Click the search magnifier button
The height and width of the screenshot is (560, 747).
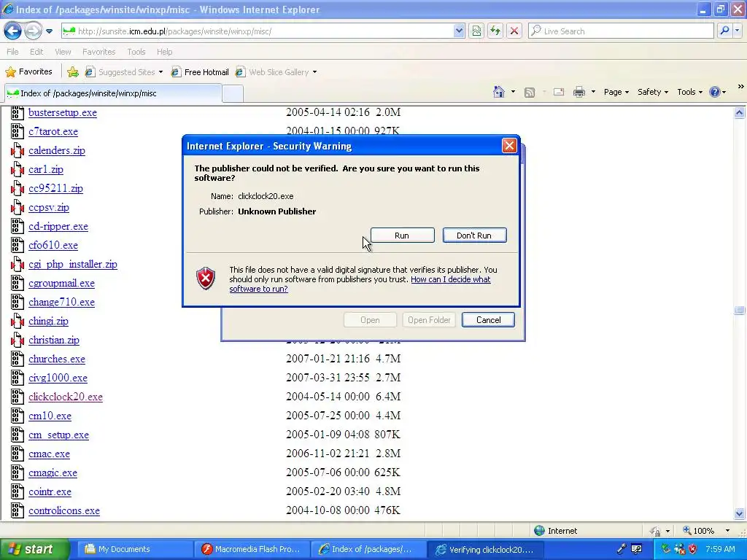click(724, 31)
